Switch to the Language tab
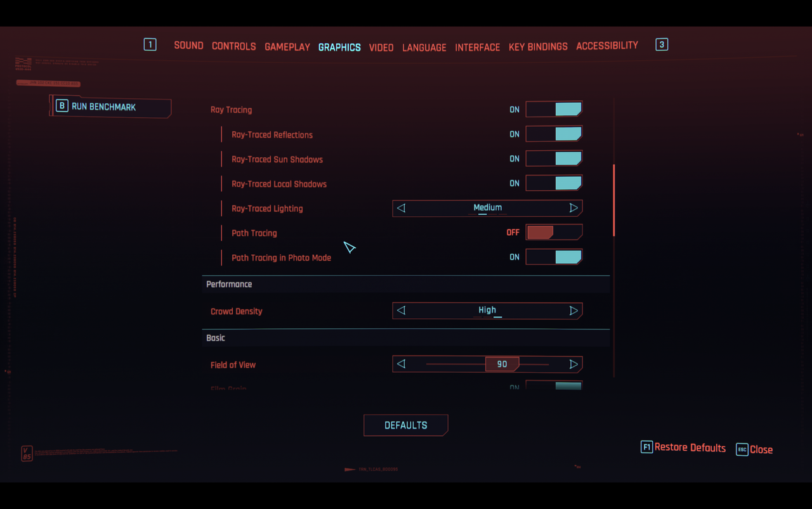The height and width of the screenshot is (509, 812). pos(424,48)
